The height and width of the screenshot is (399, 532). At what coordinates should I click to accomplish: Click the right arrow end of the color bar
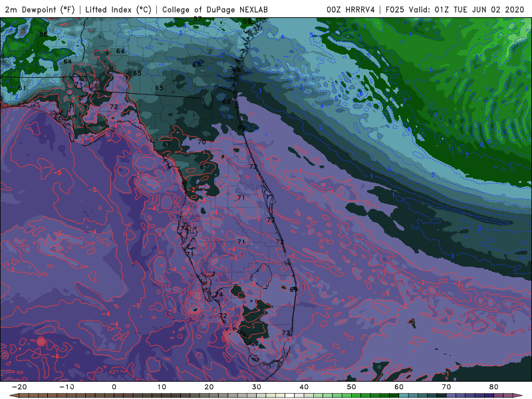pyautogui.click(x=518, y=396)
